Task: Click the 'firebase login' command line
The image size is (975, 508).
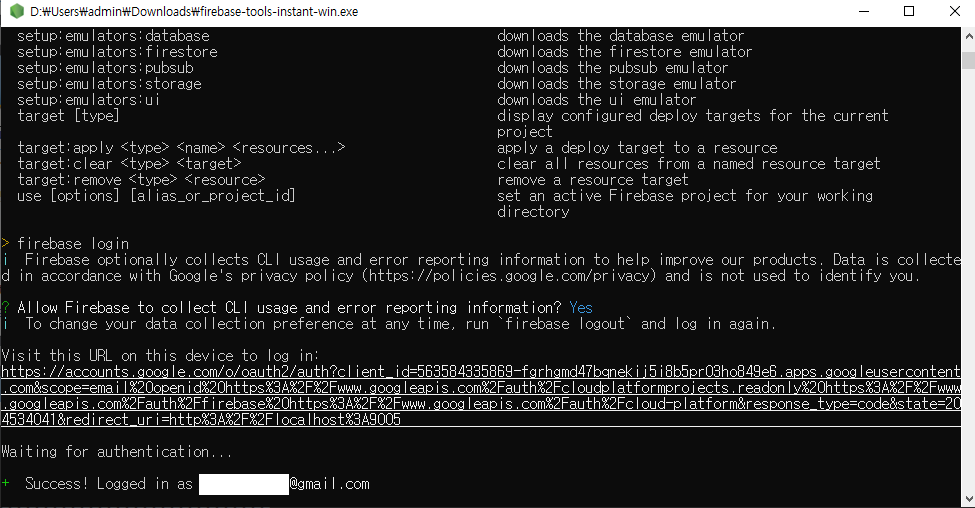Action: (73, 243)
